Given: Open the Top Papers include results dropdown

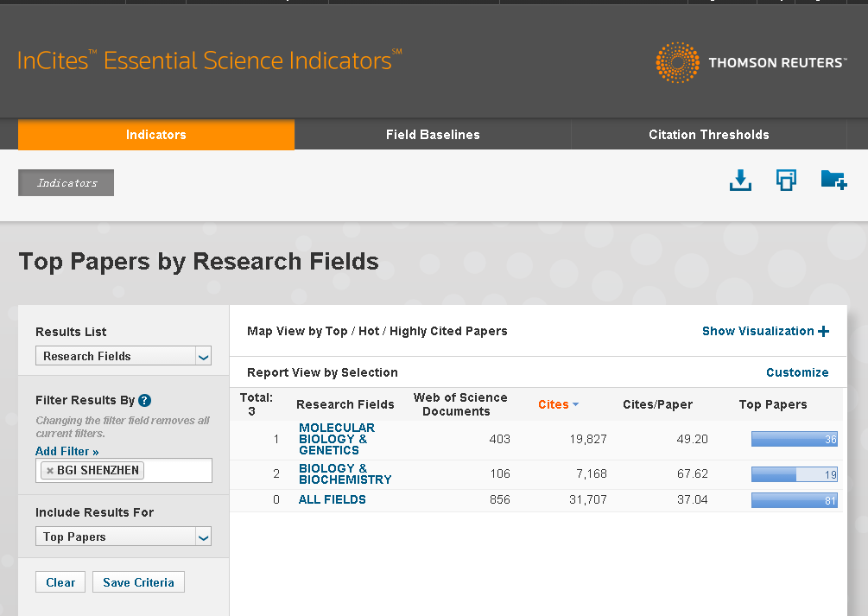Looking at the screenshot, I should tap(124, 537).
